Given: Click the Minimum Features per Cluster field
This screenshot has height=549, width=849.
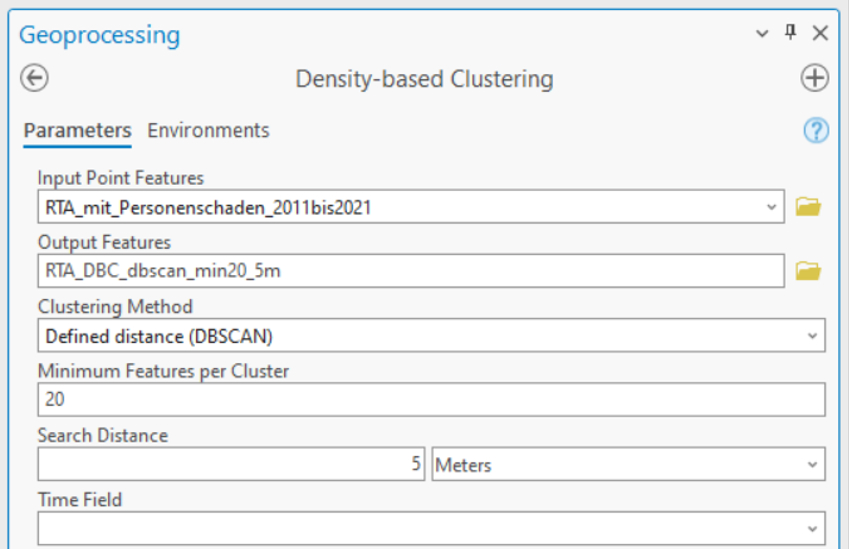Looking at the screenshot, I should (432, 400).
